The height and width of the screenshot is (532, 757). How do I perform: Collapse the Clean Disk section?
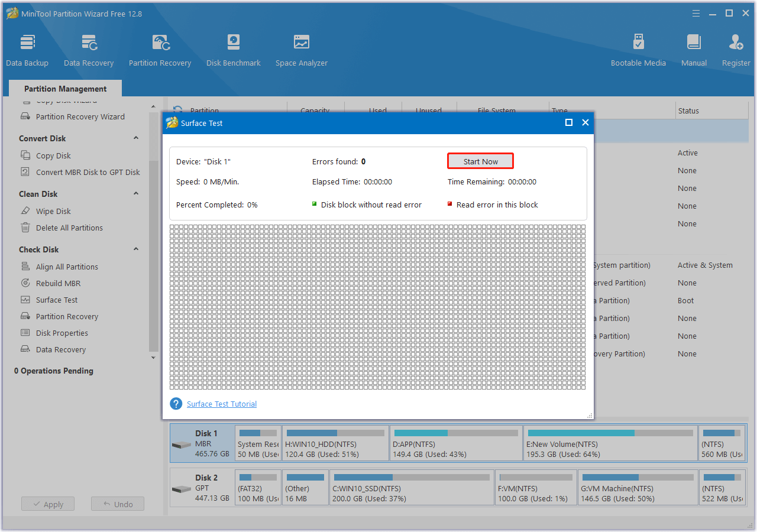coord(136,193)
